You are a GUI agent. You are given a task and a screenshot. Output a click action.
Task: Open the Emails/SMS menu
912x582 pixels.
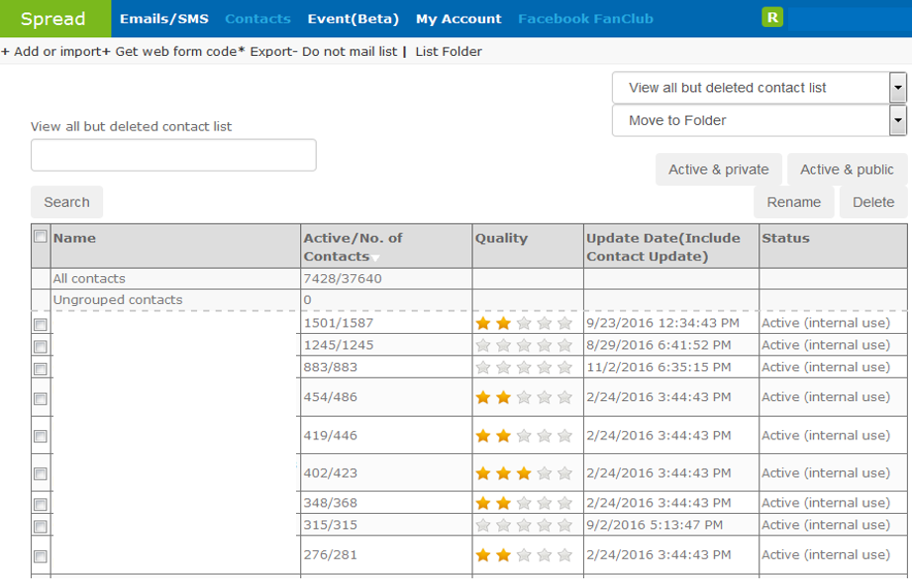(164, 19)
